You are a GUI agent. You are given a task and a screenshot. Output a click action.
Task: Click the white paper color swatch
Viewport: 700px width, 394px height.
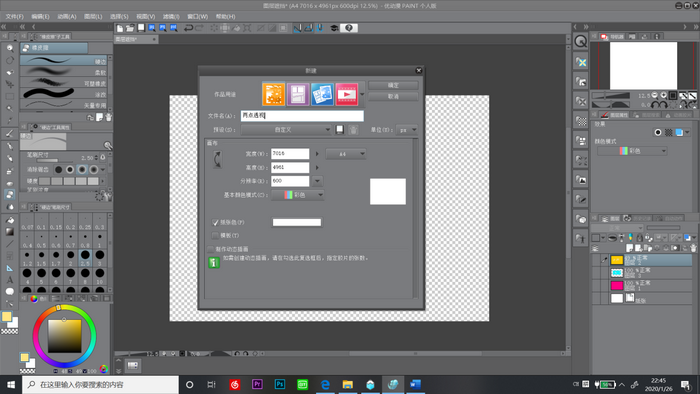coord(297,222)
